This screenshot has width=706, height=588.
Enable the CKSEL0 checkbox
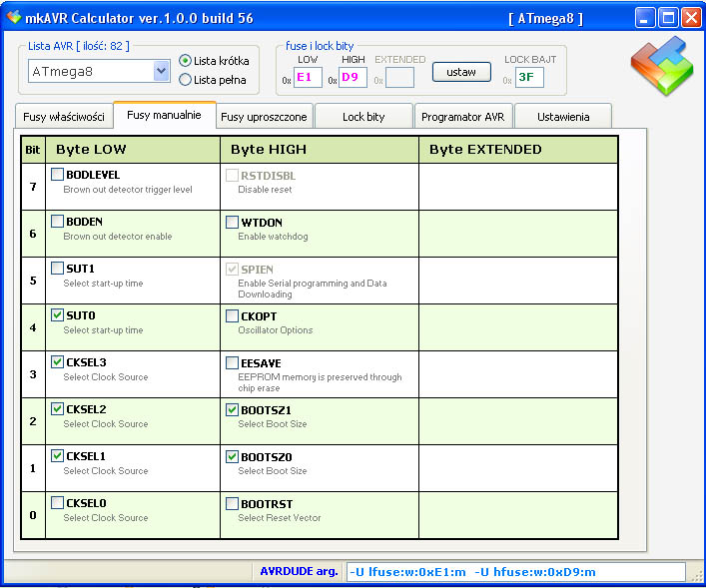pos(57,502)
